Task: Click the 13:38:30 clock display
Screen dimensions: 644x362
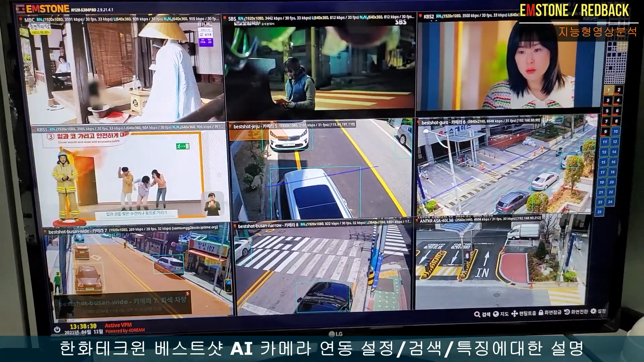Action: pyautogui.click(x=83, y=326)
